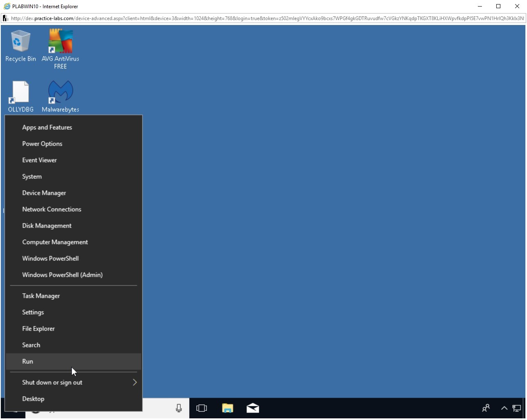
Task: Open the People icon in the taskbar
Action: pos(486,408)
